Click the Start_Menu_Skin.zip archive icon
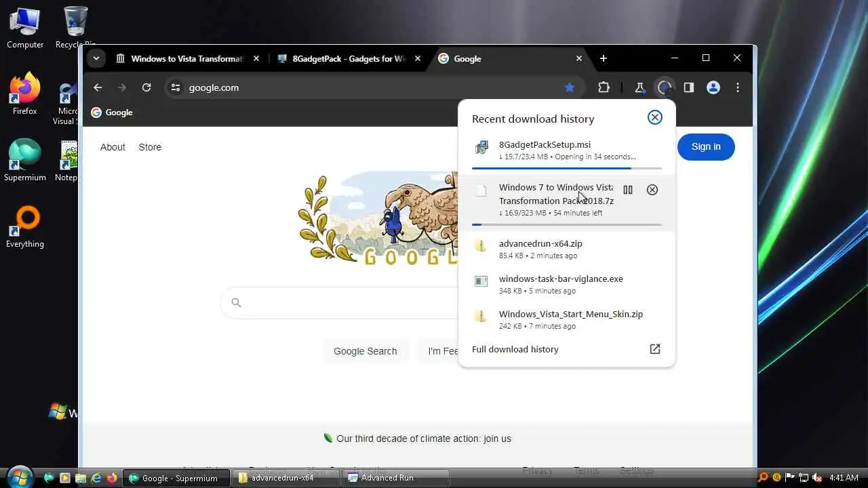Image resolution: width=868 pixels, height=488 pixels. [x=481, y=317]
